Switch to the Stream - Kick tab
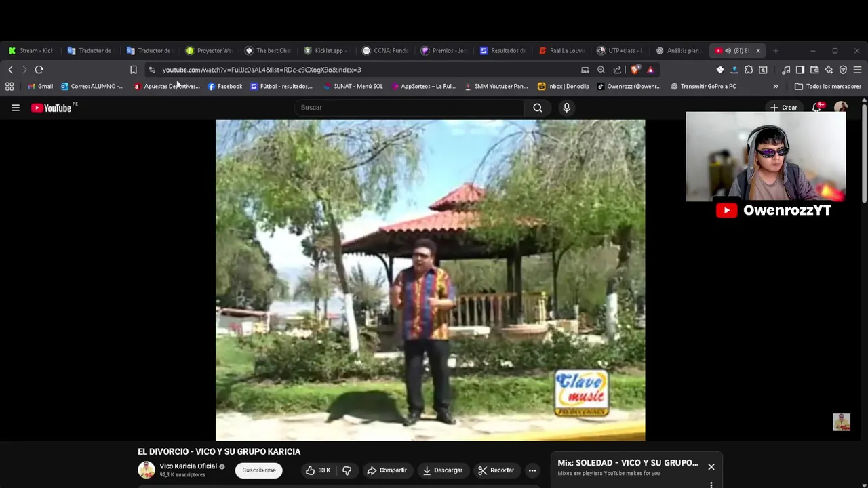Image resolution: width=868 pixels, height=488 pixels. [x=31, y=51]
